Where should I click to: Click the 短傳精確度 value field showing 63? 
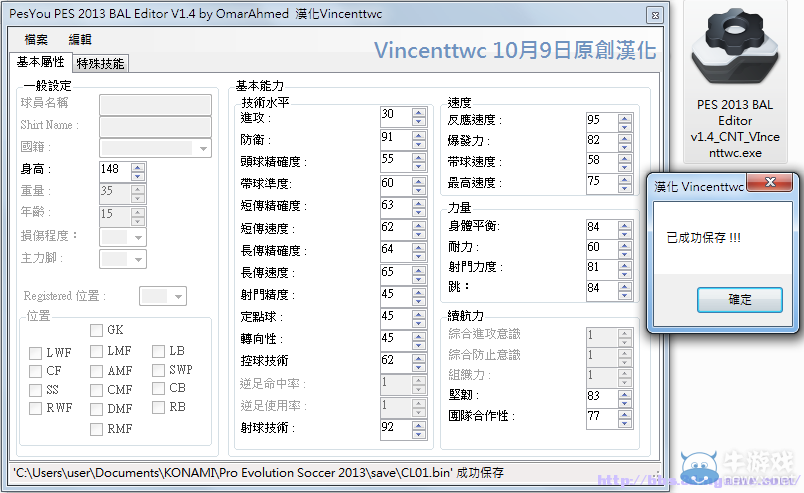coord(396,207)
